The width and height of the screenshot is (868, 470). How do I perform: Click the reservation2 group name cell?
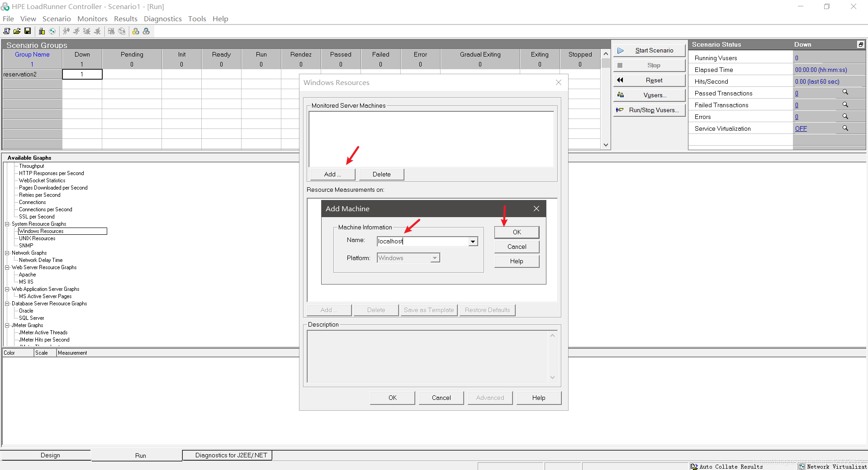[32, 74]
